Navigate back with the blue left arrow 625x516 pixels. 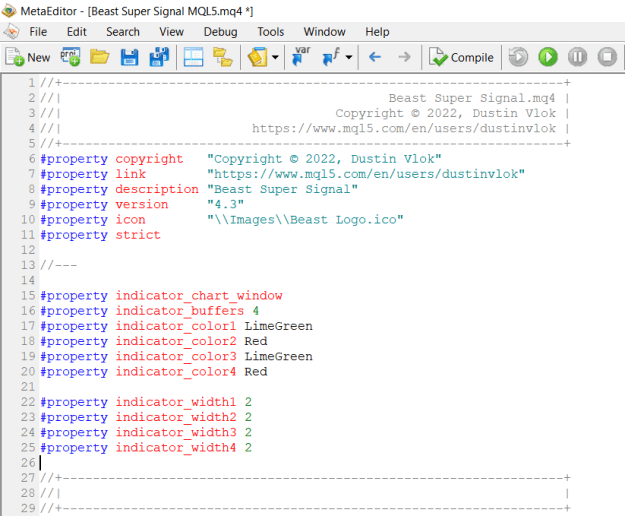point(375,57)
